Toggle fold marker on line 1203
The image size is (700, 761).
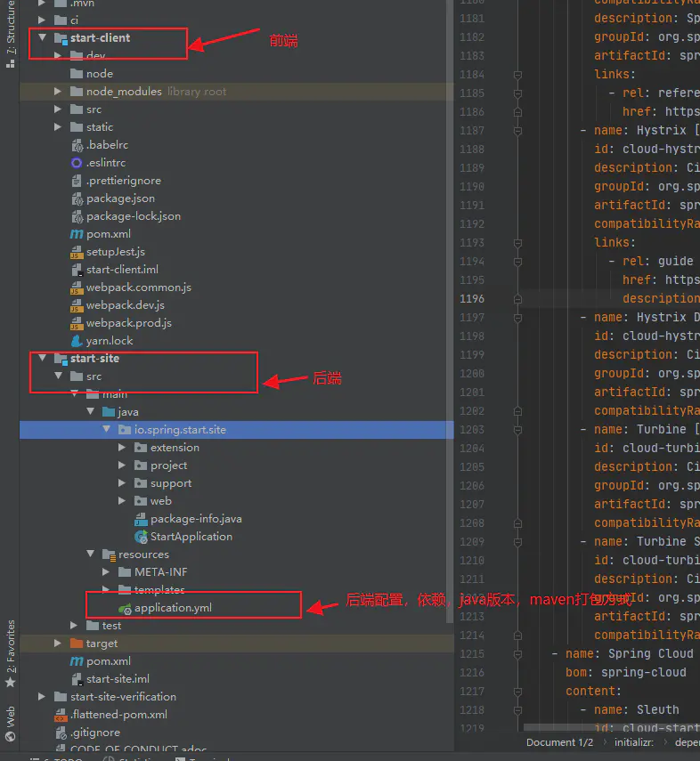(517, 430)
